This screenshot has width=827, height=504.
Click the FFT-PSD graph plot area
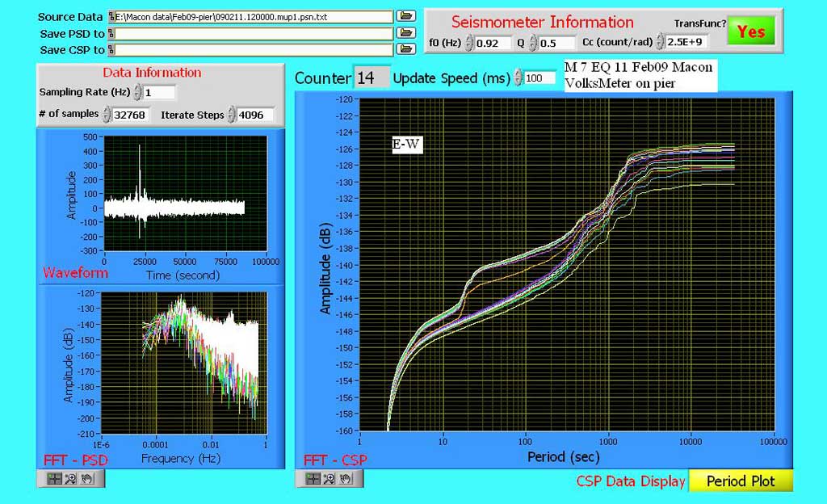(184, 363)
